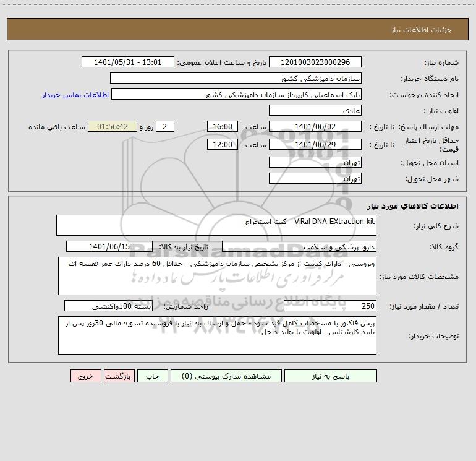Click the اولویت نیاز field showing عادی
This screenshot has width=476, height=461.
click(x=315, y=110)
